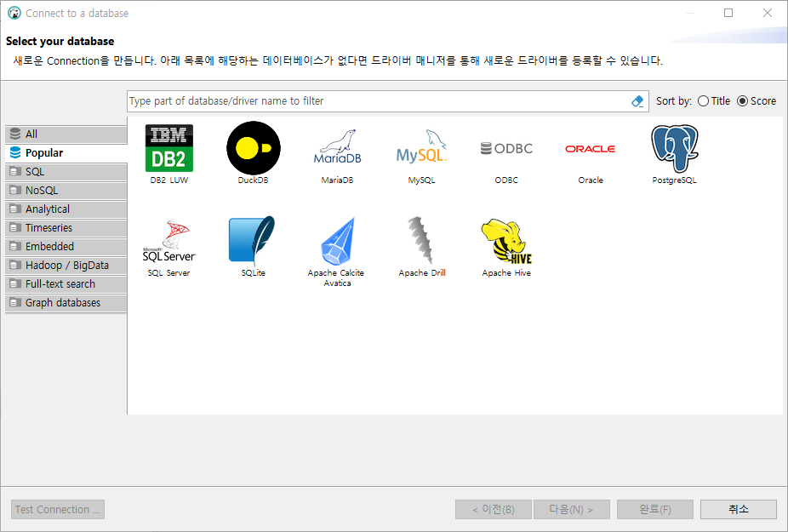The image size is (788, 532).
Task: Choose the DuckDB database icon
Action: click(254, 148)
